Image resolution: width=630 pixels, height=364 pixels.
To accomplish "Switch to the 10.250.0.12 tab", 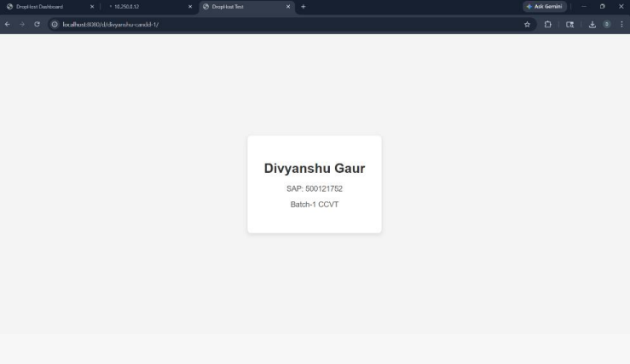I will click(149, 7).
